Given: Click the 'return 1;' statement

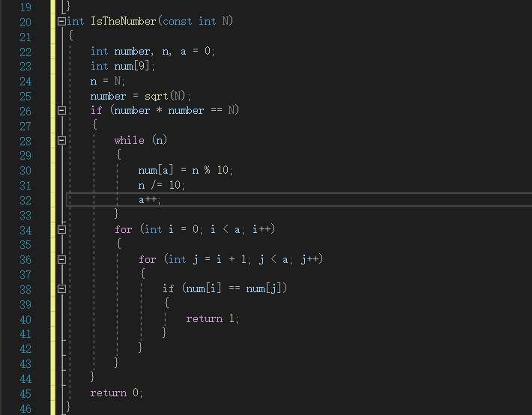Looking at the screenshot, I should point(212,318).
